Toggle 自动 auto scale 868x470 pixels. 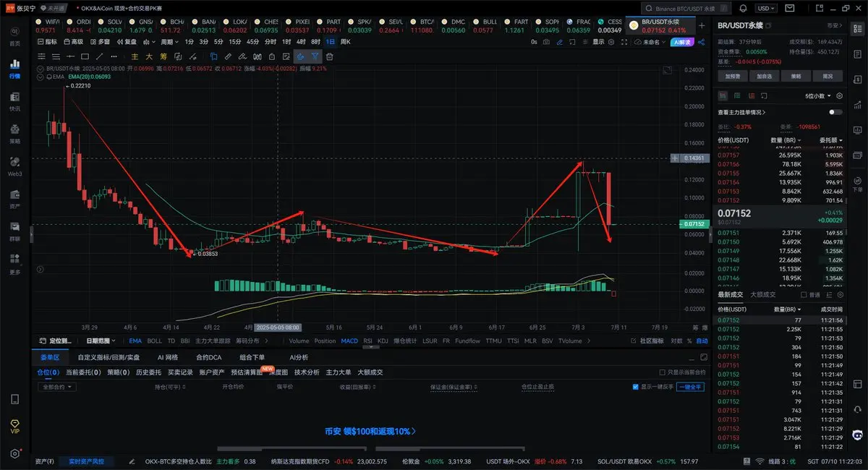coord(702,341)
